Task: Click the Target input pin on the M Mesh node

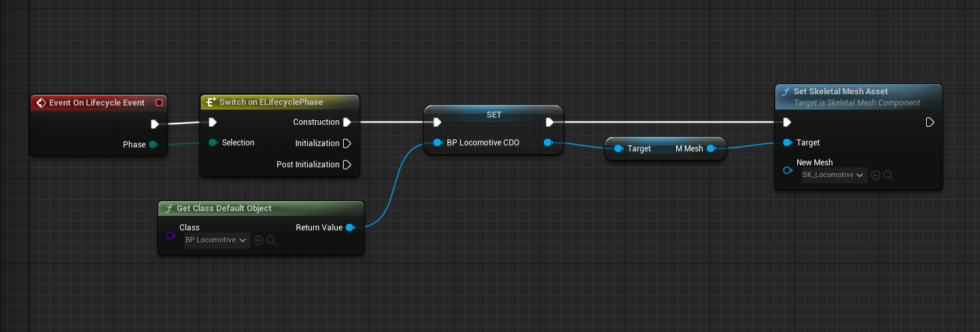Action: pos(618,149)
